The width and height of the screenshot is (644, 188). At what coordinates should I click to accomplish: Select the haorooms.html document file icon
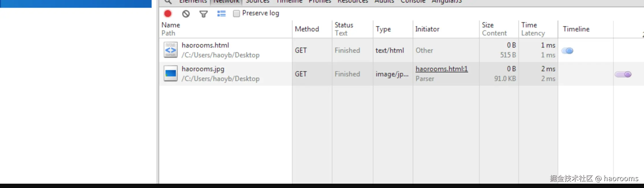(x=171, y=50)
